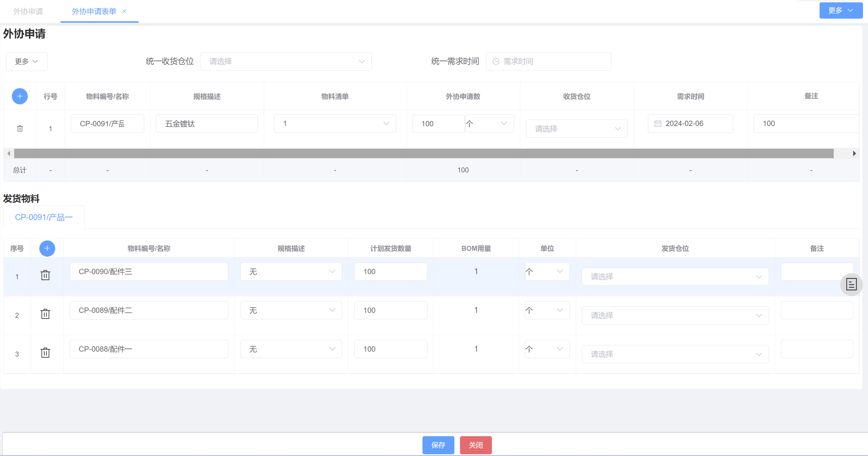The width and height of the screenshot is (868, 456).
Task: Click the total value 100 in the summary row
Action: (463, 170)
